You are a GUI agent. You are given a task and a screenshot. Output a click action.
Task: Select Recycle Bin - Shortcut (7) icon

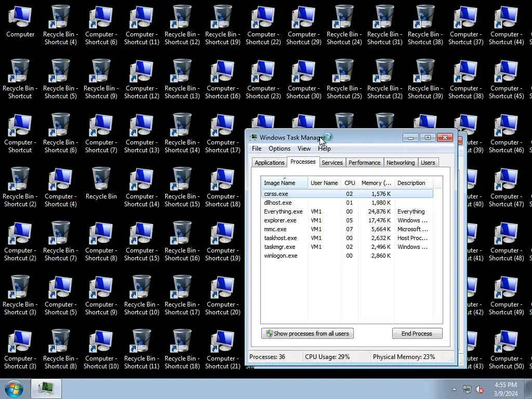pyautogui.click(x=60, y=241)
